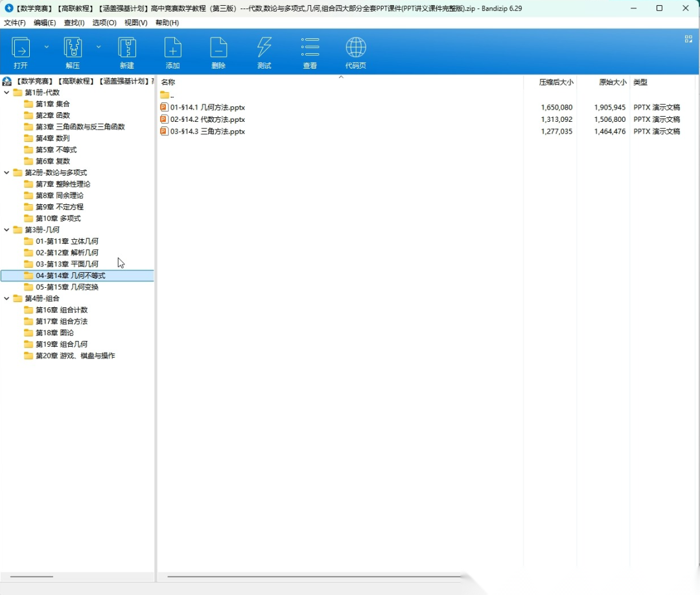Select the 第18章 图论 folder
The height and width of the screenshot is (595, 700).
point(54,332)
